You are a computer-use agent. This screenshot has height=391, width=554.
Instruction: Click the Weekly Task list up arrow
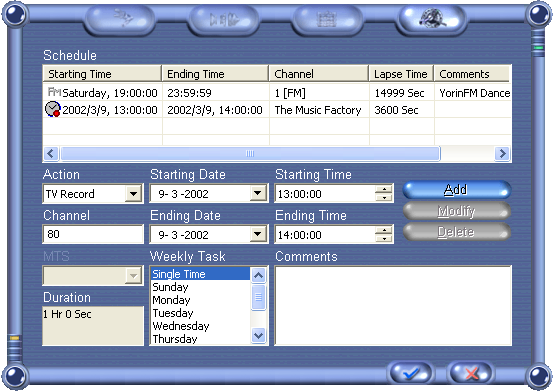coord(259,276)
